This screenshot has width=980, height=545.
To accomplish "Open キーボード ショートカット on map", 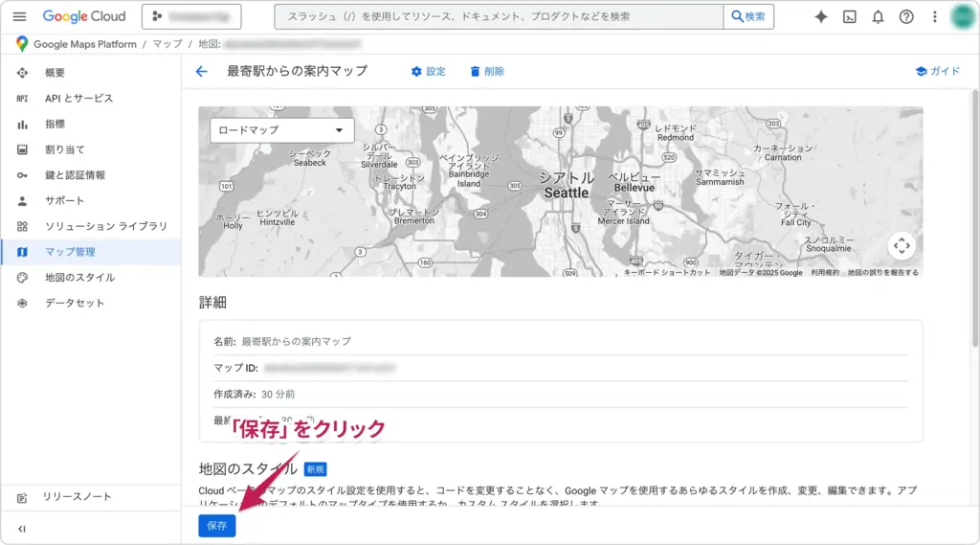I will (667, 273).
